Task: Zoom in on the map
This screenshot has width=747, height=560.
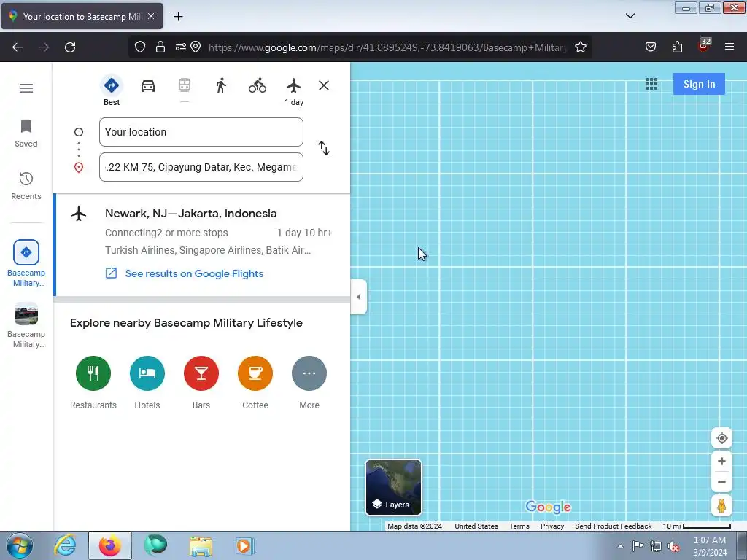Action: pos(721,462)
